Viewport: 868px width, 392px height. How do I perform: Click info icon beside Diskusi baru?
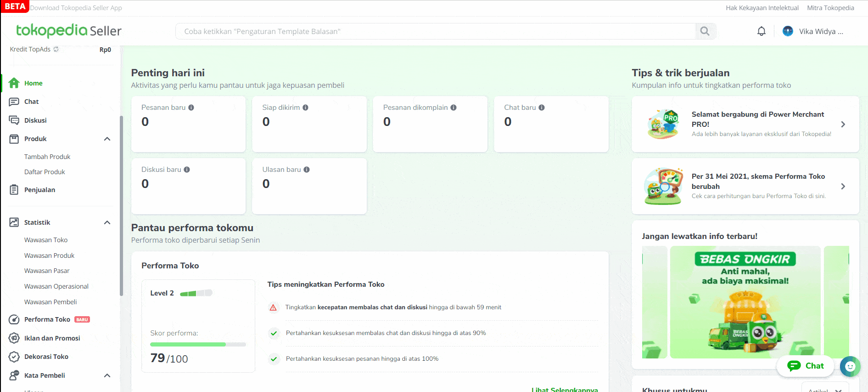[187, 170]
